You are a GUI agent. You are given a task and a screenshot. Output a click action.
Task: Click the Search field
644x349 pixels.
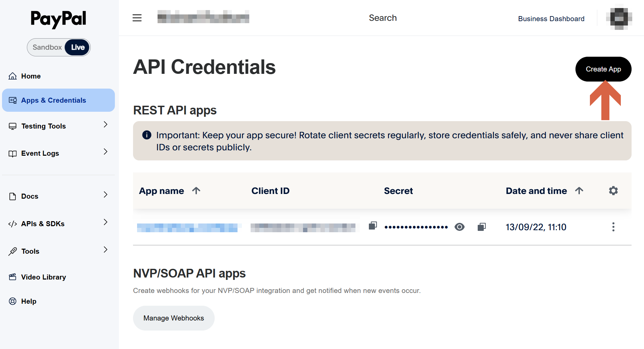[383, 18]
